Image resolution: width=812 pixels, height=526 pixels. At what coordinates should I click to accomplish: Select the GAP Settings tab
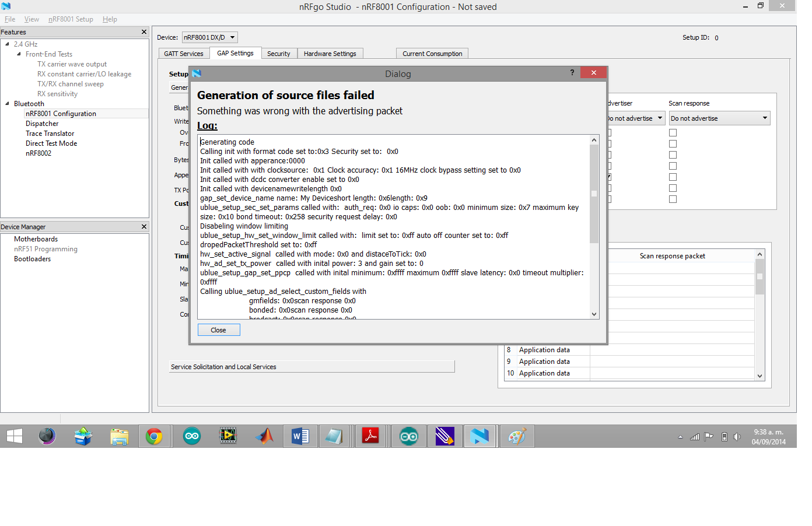(236, 53)
